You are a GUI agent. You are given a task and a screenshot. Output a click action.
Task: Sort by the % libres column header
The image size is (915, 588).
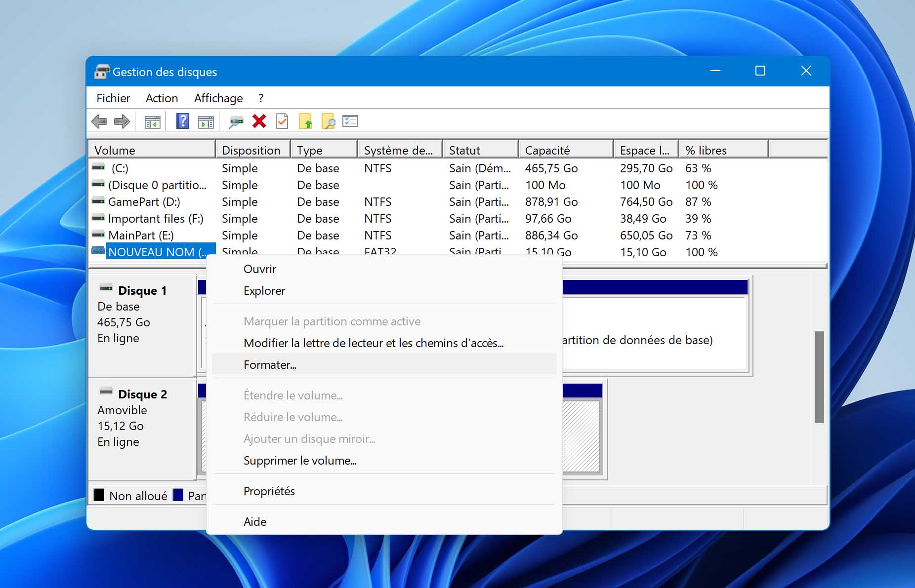(x=724, y=150)
